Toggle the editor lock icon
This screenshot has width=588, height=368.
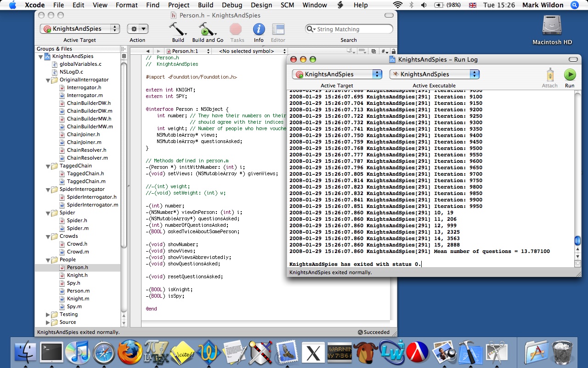coord(393,51)
